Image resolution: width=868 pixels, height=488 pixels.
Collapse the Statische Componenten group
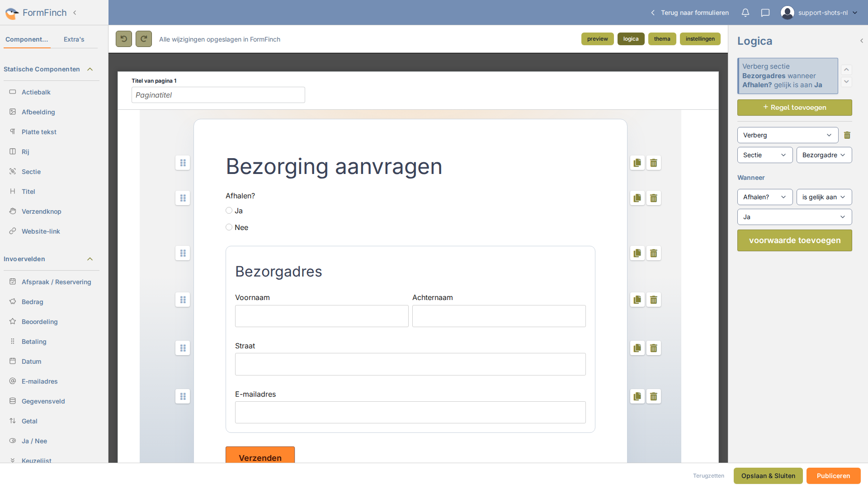click(90, 69)
